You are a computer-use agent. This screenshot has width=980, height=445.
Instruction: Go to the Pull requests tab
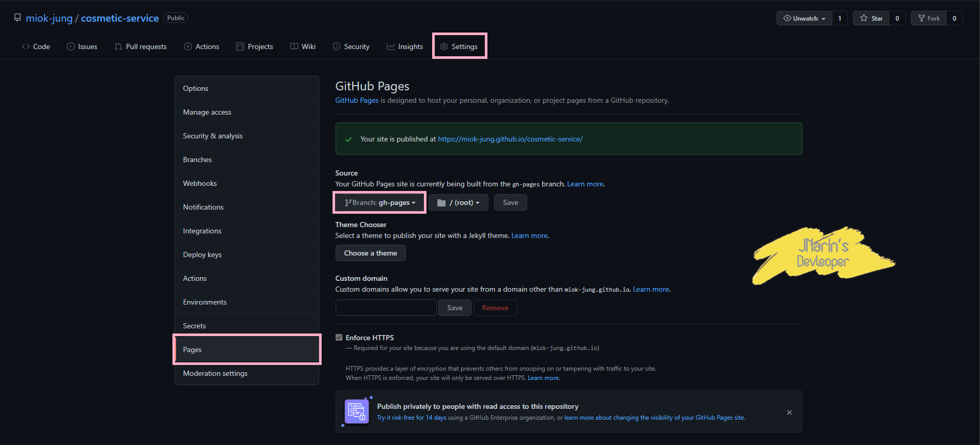140,46
